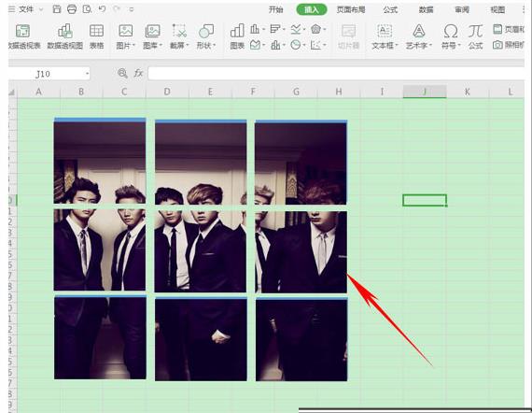Image resolution: width=532 pixels, height=413 pixels.
Task: Select column K header
Action: click(468, 92)
